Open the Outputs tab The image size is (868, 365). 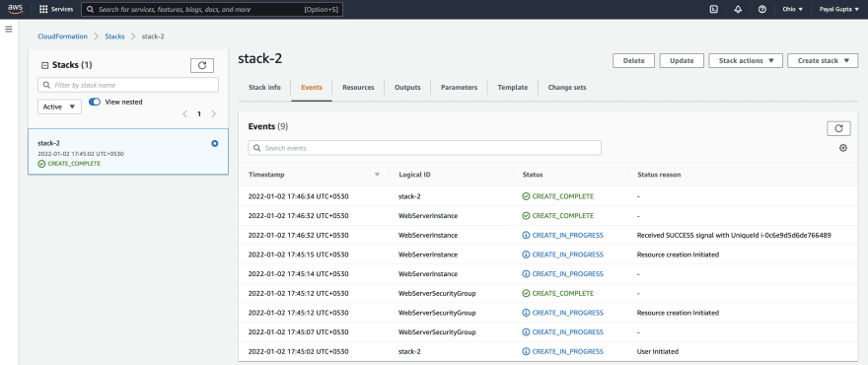click(407, 88)
